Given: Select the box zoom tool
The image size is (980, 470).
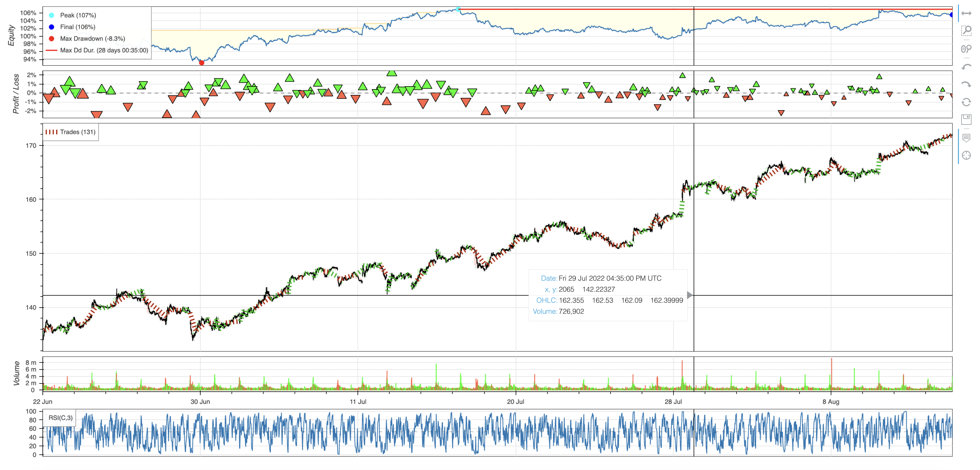Looking at the screenshot, I should [x=966, y=31].
